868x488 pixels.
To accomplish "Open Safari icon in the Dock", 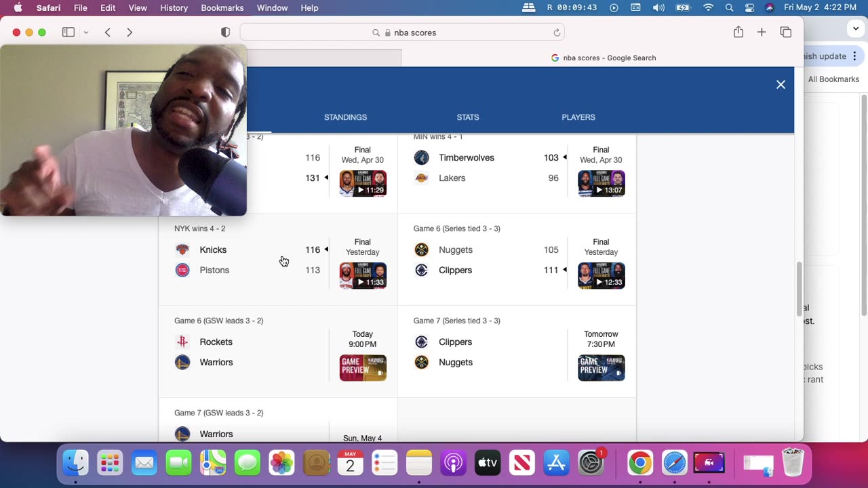I will click(x=675, y=463).
